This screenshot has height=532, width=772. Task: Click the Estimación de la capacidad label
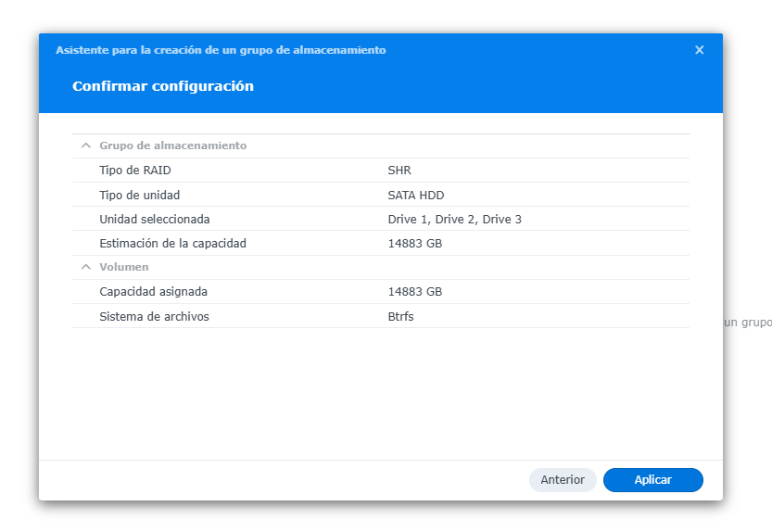point(172,244)
